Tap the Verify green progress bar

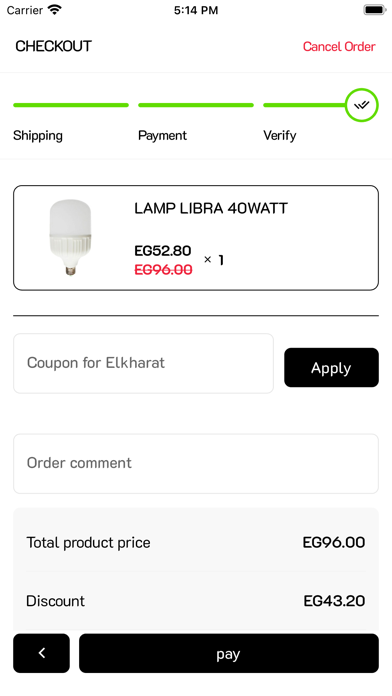tap(305, 105)
